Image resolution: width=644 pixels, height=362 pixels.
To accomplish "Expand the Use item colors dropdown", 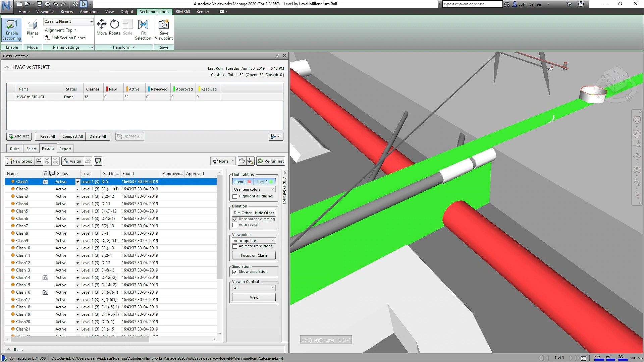I will 254,189.
